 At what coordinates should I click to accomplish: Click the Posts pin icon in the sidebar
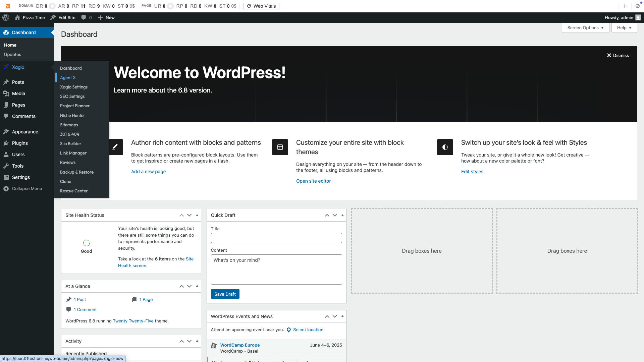coord(6,82)
